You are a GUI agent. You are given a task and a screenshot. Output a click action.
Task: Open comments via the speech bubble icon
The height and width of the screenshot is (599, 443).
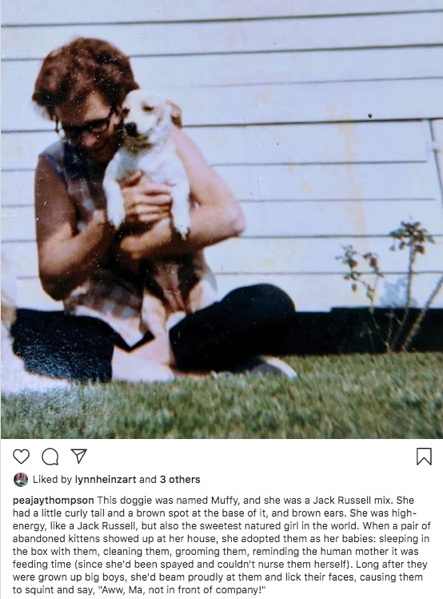tap(50, 456)
